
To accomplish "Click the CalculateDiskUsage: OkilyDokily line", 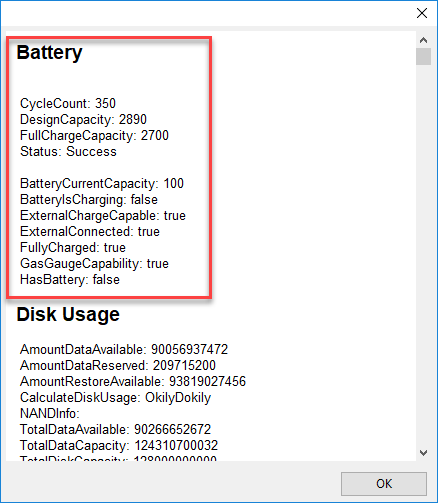I will (115, 397).
